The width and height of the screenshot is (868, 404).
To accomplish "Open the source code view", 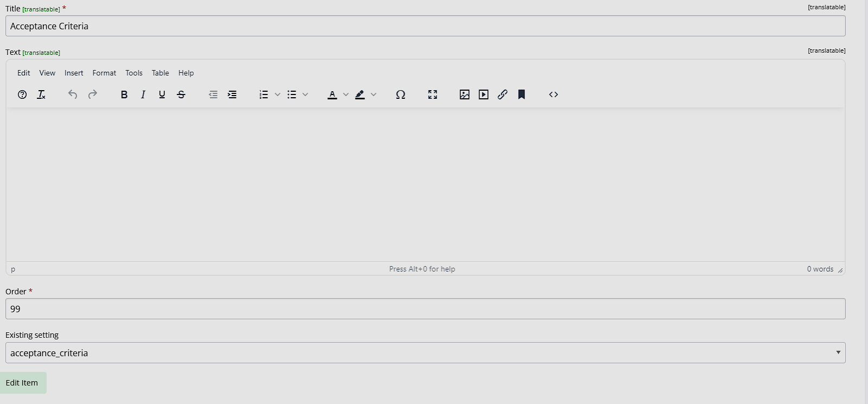I will 553,94.
